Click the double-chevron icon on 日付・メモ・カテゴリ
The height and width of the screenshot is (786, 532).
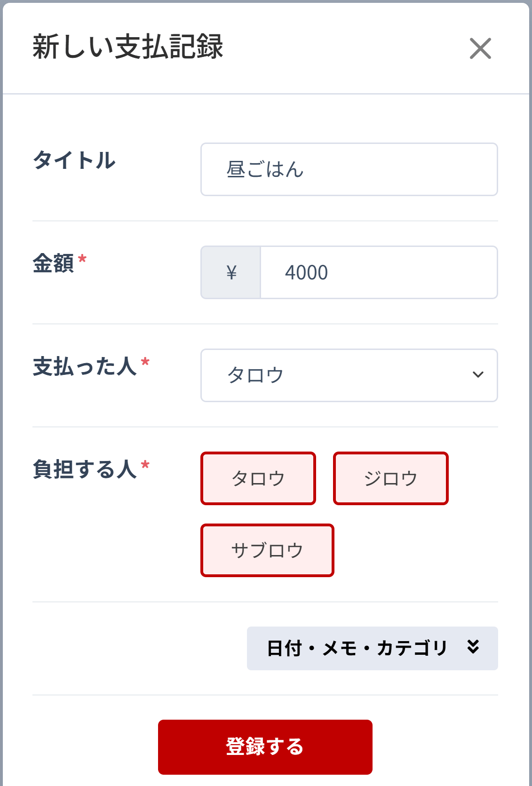coord(474,648)
